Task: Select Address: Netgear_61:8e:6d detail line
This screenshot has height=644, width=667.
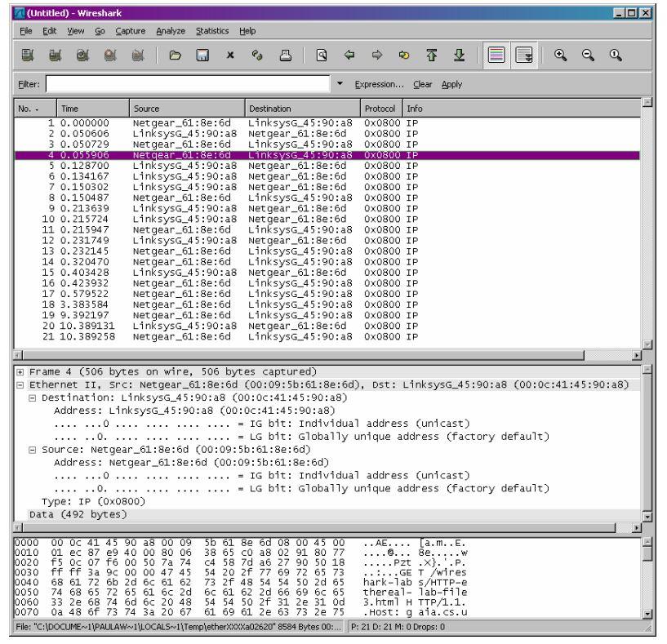Action: [191, 463]
